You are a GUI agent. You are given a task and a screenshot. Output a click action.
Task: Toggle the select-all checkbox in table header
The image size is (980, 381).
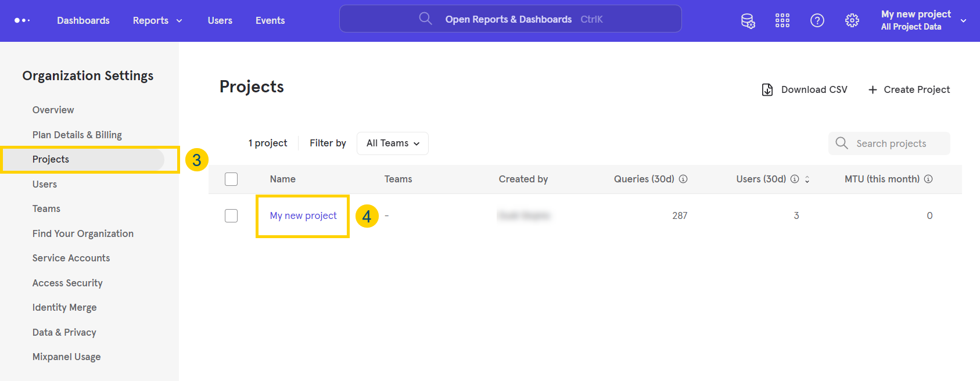[231, 179]
